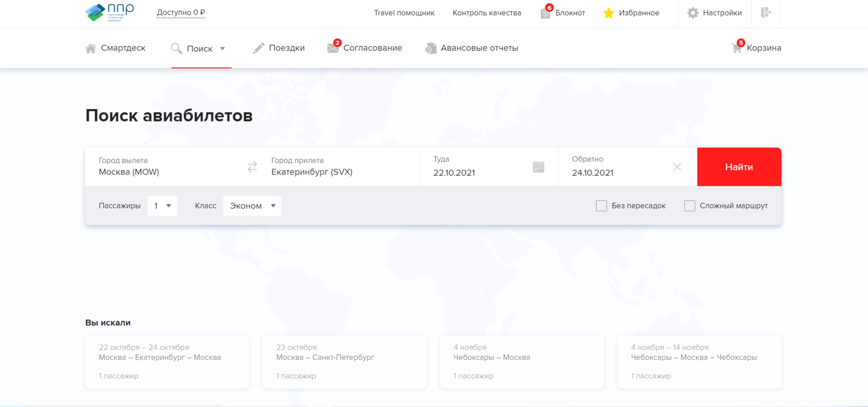Switch to the Поездки tab
The image size is (868, 407).
click(279, 48)
